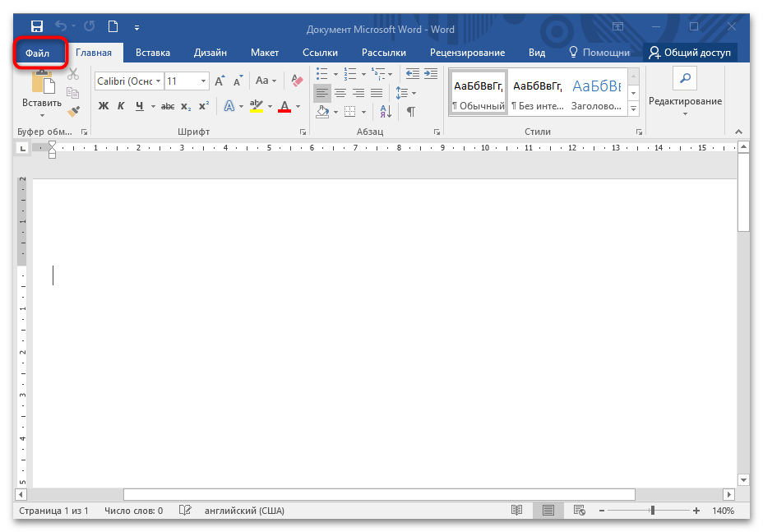763x532 pixels.
Task: Increase font size with the grow font icon
Action: click(x=220, y=81)
